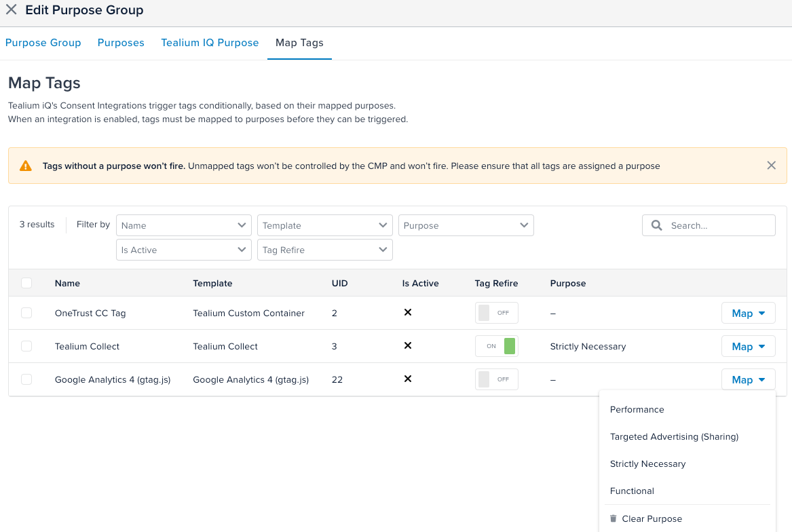
Task: Click the Map button for OneTrust CC Tag
Action: tap(748, 313)
